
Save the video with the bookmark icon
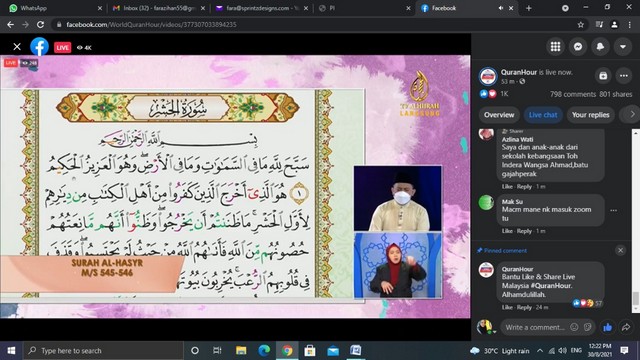603,76
